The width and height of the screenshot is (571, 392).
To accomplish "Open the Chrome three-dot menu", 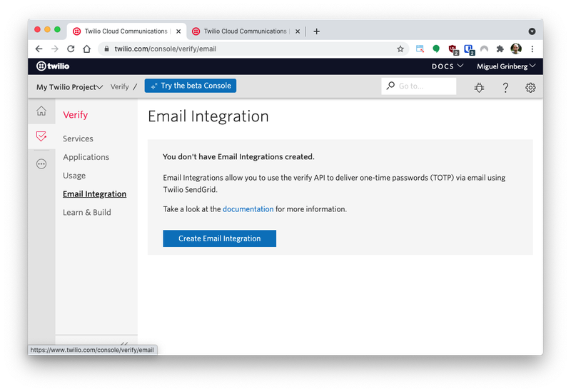I will tap(532, 49).
